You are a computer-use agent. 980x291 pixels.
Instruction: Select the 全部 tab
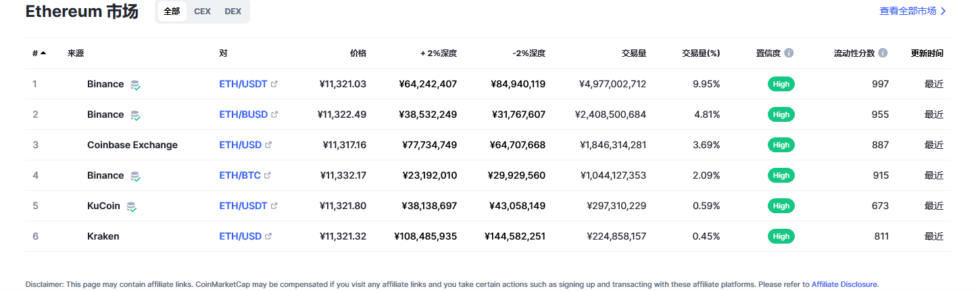click(172, 12)
